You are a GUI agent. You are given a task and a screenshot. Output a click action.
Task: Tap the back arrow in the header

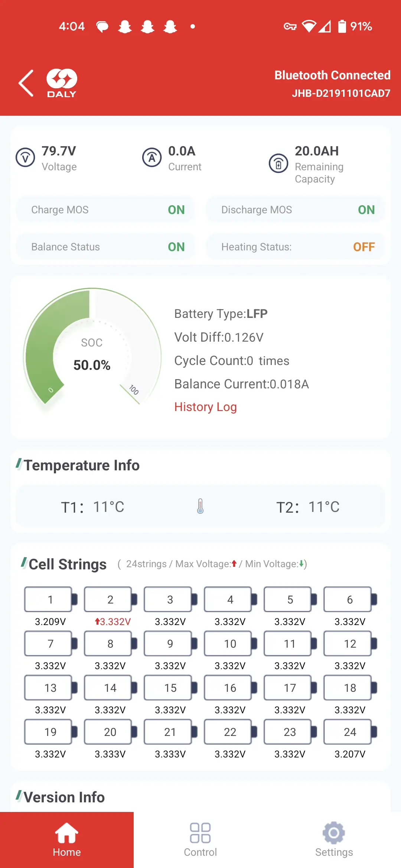[26, 83]
